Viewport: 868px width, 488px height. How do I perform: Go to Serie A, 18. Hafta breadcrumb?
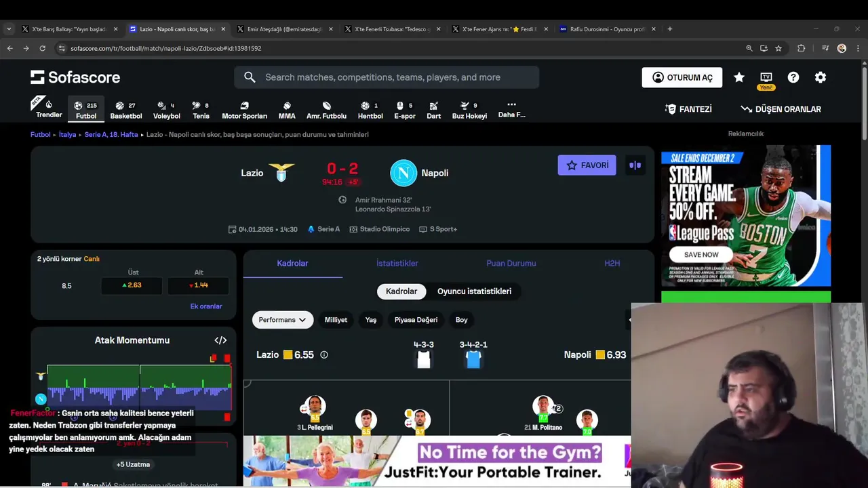[111, 134]
